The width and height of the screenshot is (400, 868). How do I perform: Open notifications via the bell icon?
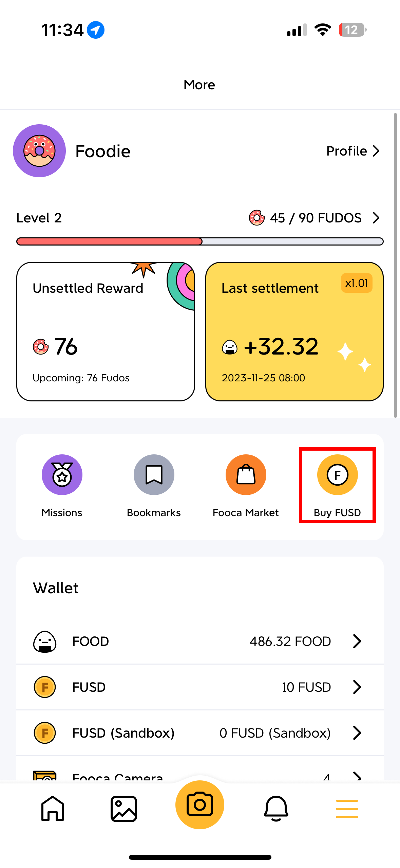click(275, 808)
